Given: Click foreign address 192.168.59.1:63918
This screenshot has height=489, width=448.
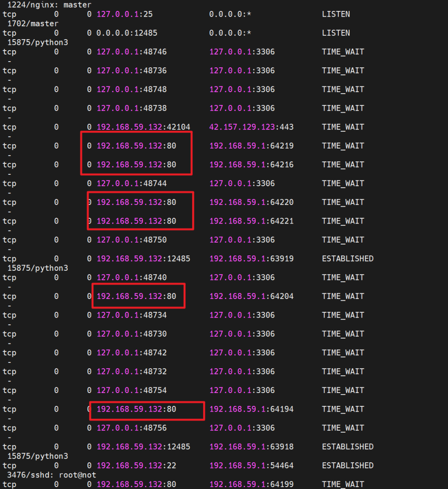Looking at the screenshot, I should (x=251, y=447).
